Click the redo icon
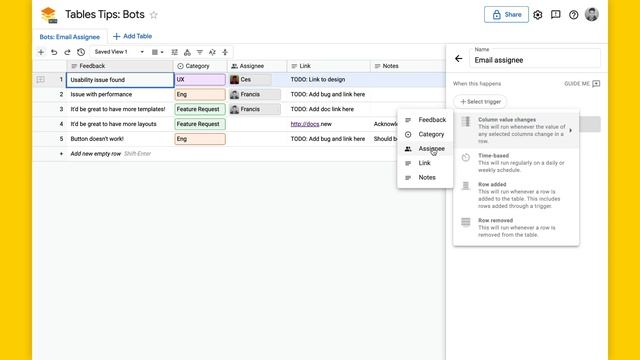Viewport: 640px width, 360px height. pos(67,52)
